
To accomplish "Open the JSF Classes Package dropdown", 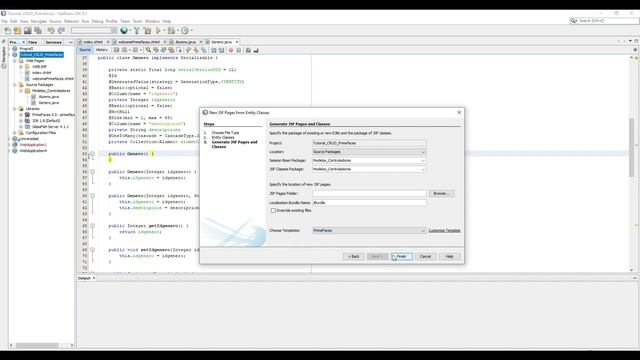I will [423, 169].
